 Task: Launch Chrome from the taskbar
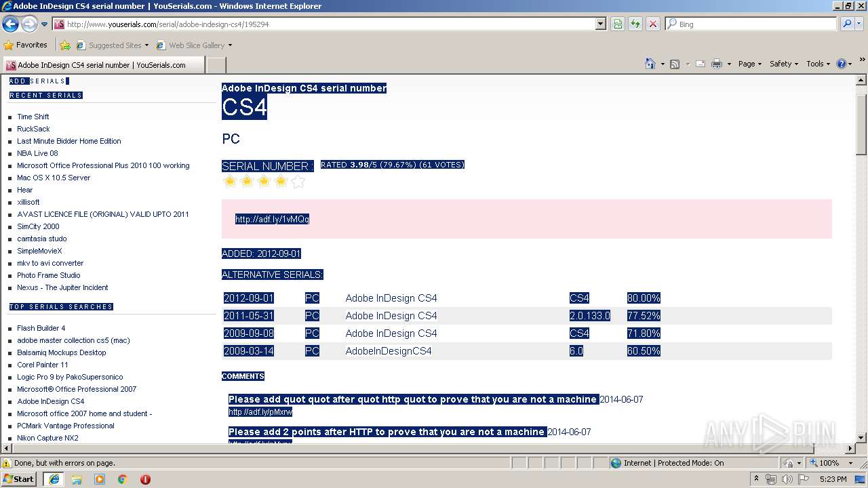tap(122, 479)
